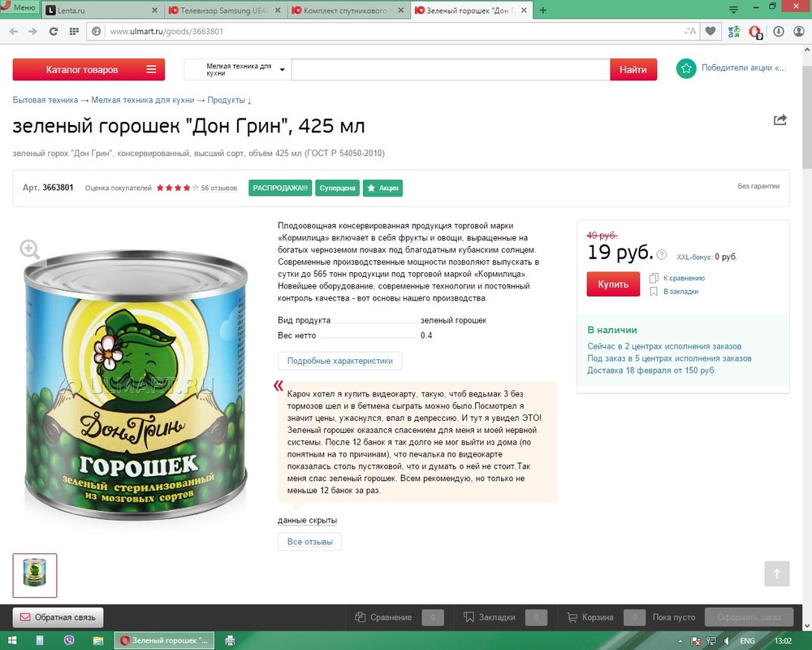
Task: Click the red 'Купить' buy button
Action: [613, 284]
